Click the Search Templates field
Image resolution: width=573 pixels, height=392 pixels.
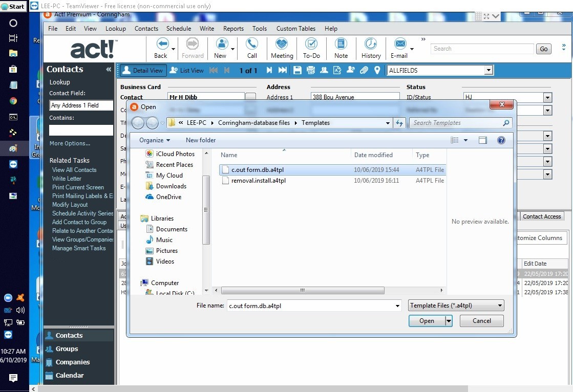tap(460, 123)
